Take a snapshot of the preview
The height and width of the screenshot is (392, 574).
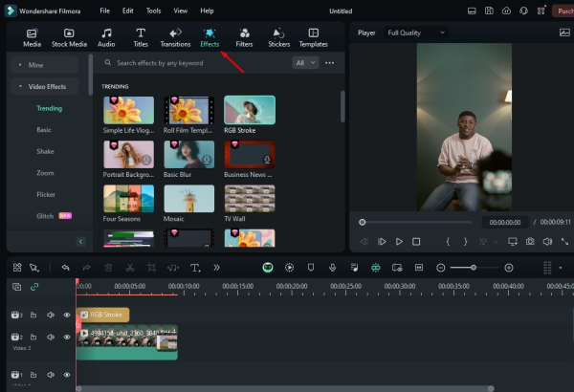[529, 242]
